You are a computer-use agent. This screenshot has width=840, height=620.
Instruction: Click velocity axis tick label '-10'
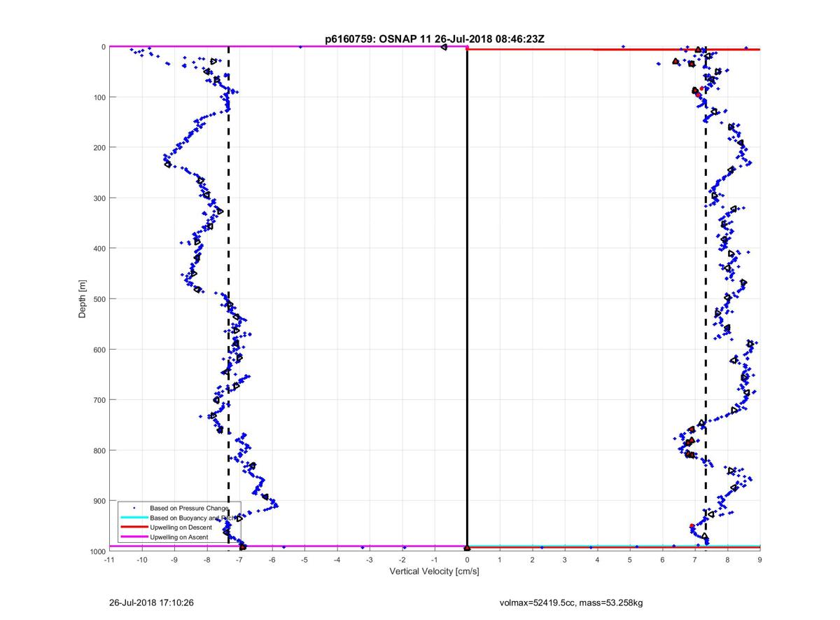point(141,560)
